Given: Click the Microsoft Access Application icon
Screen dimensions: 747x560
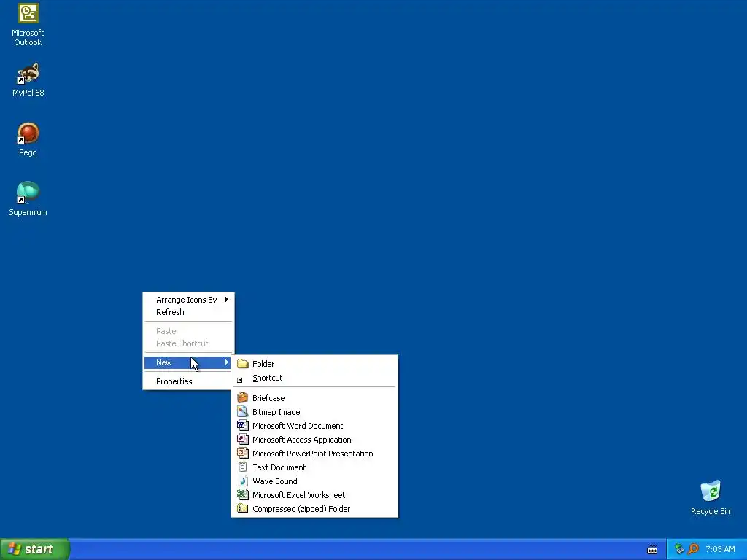Looking at the screenshot, I should tap(242, 439).
